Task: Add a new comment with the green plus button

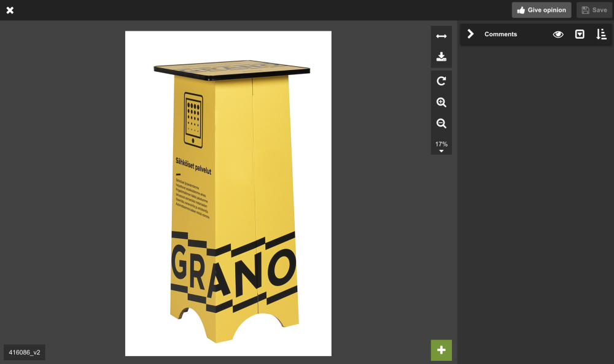Action: click(x=441, y=350)
